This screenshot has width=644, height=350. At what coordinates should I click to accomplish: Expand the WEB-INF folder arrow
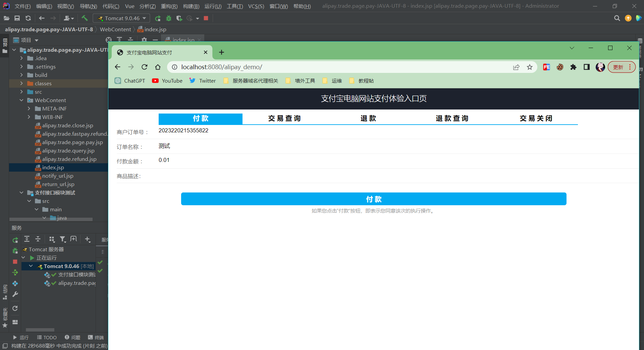(x=29, y=117)
